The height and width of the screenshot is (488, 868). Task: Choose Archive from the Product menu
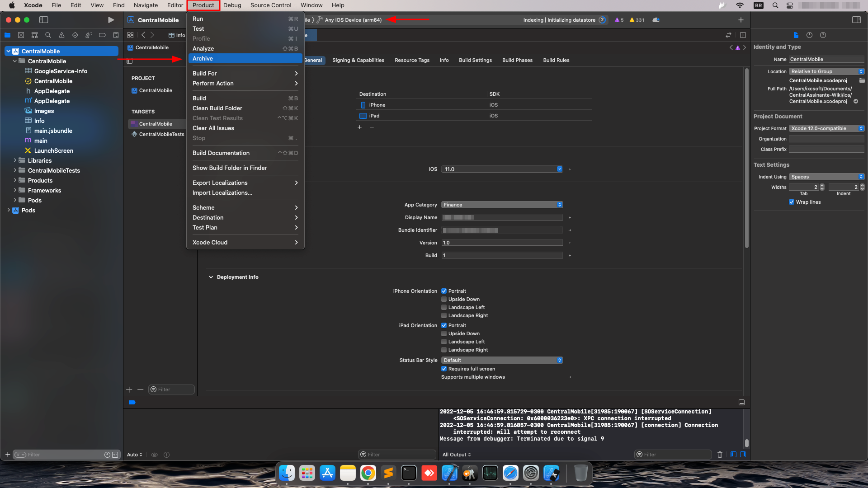[245, 58]
